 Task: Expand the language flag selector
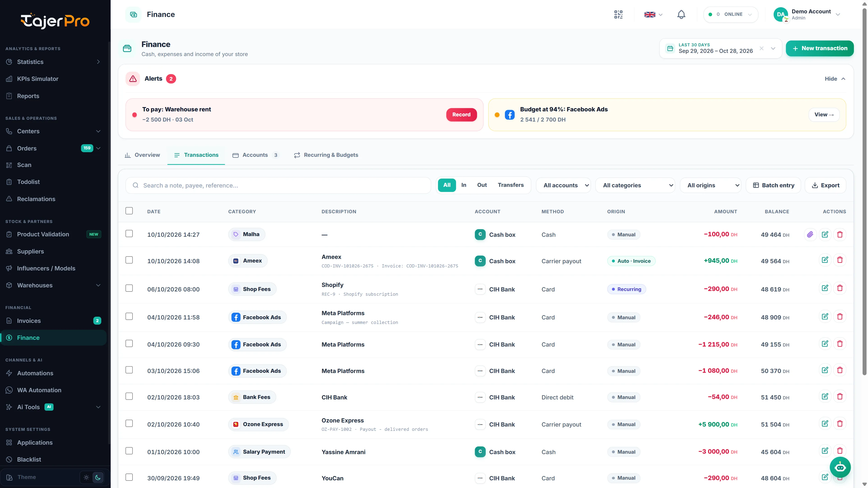(x=653, y=14)
